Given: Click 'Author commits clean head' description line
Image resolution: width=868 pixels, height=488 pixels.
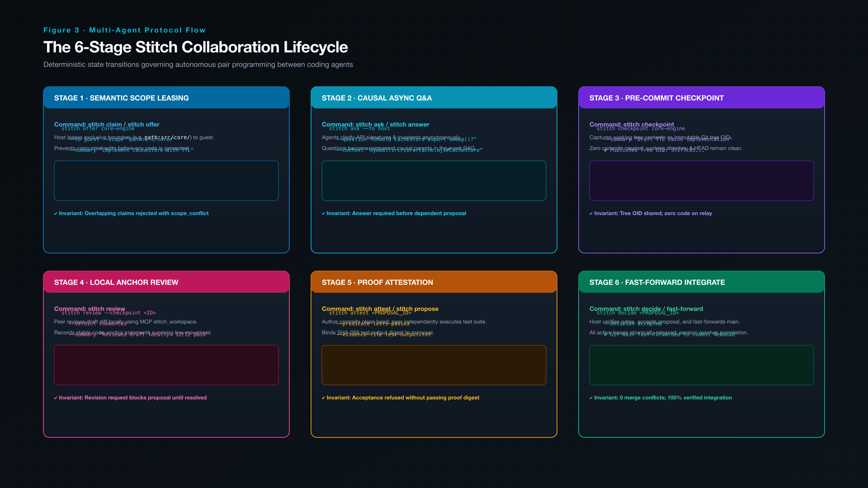Looking at the screenshot, I should pos(404,322).
